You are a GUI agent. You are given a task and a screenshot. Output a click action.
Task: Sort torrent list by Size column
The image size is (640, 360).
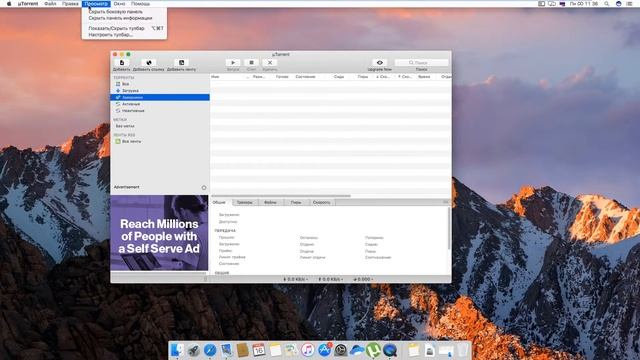click(x=260, y=77)
